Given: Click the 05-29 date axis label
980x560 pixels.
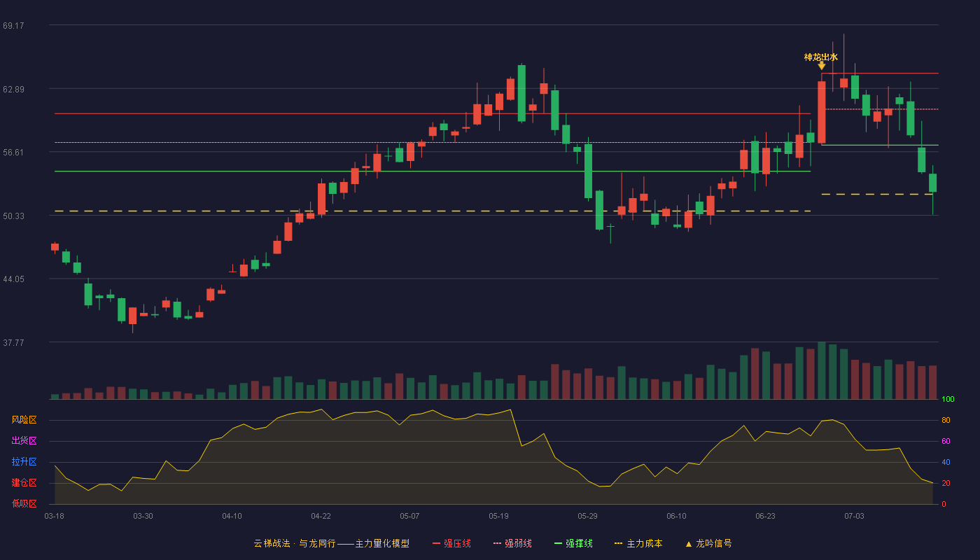Looking at the screenshot, I should click(587, 516).
